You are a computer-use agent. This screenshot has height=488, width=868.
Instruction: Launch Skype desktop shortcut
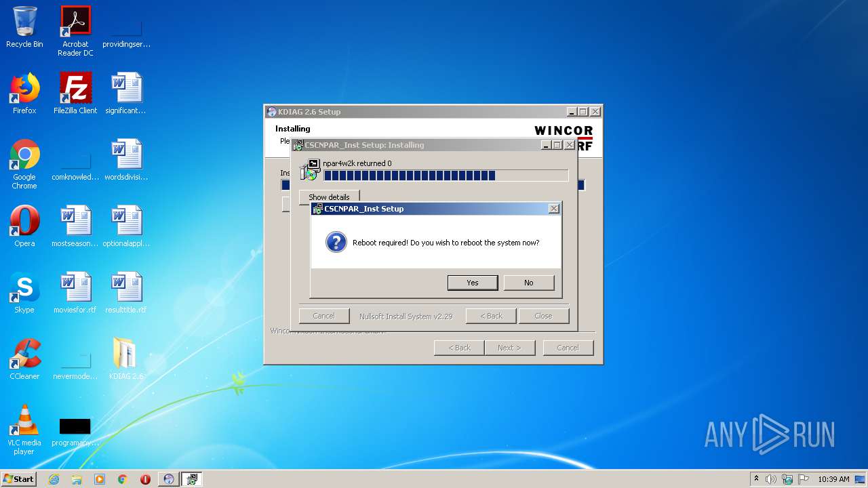pyautogui.click(x=24, y=293)
